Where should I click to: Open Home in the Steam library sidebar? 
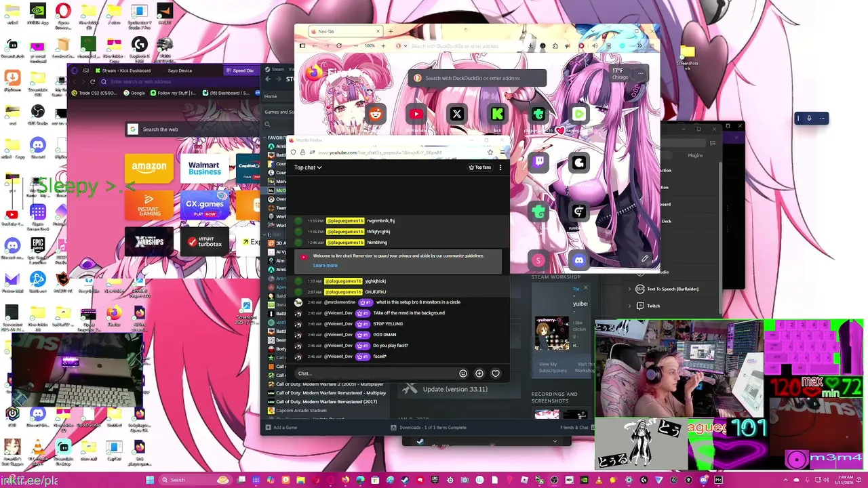click(271, 96)
